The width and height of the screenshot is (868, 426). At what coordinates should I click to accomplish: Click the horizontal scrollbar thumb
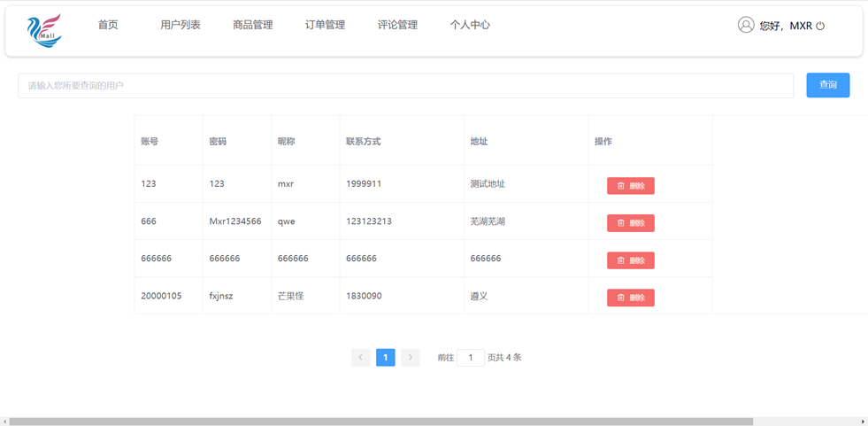click(x=381, y=422)
